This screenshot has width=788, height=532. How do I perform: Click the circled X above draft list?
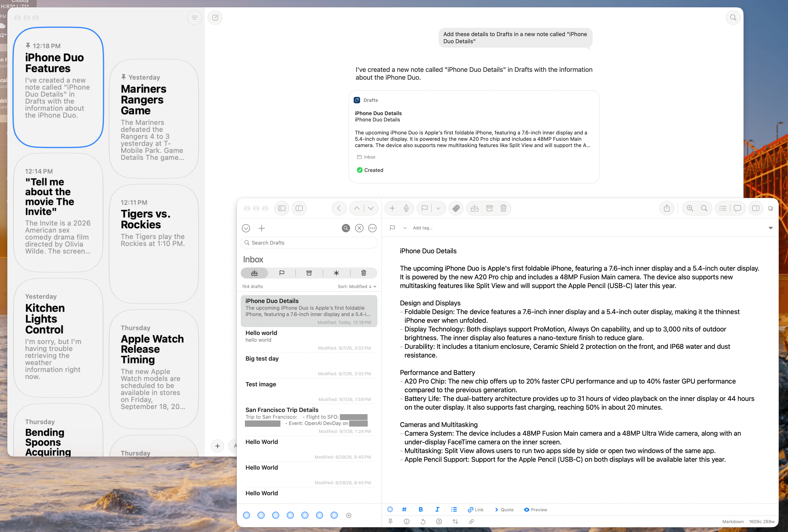359,228
